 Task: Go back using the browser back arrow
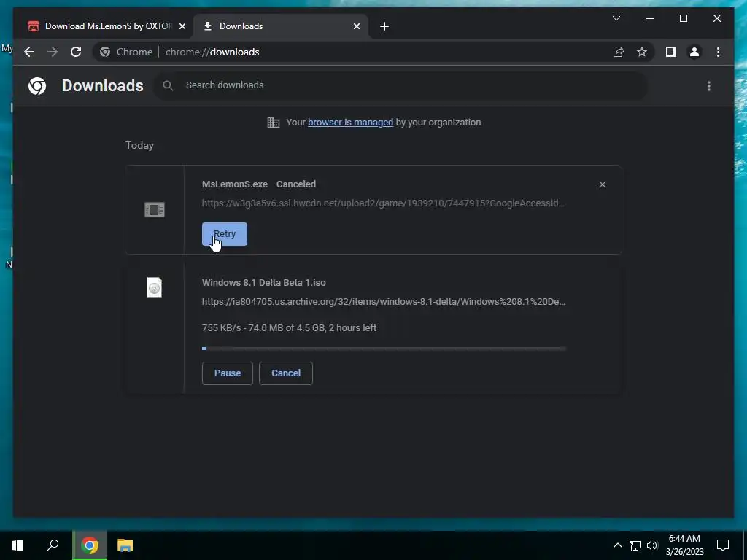click(x=29, y=52)
